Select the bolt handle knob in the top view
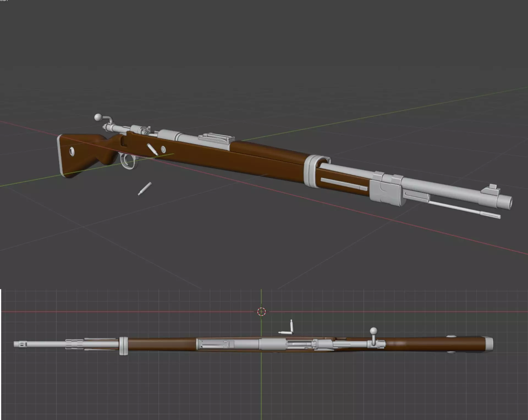 (373, 331)
